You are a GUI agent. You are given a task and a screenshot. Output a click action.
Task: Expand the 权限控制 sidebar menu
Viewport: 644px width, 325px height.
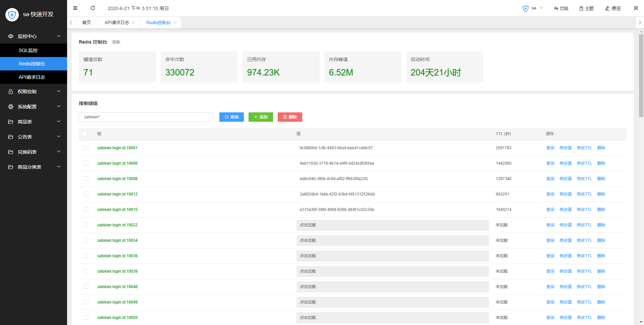[x=34, y=92]
